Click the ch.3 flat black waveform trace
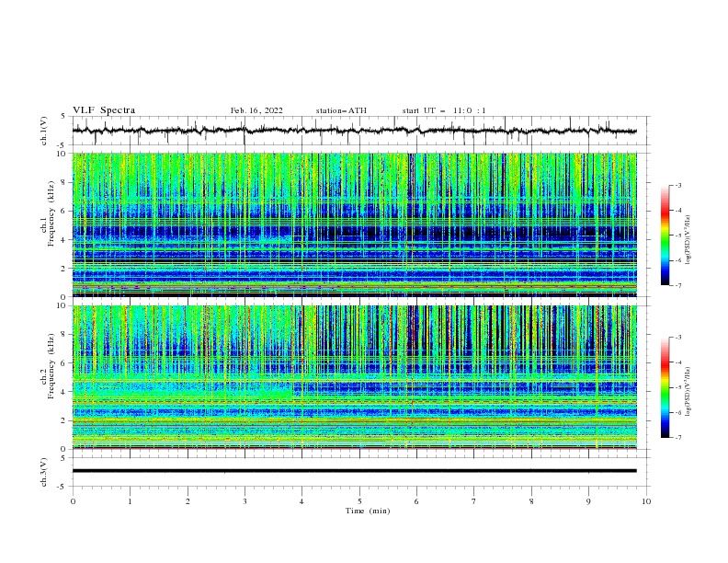The image size is (728, 563). [354, 471]
